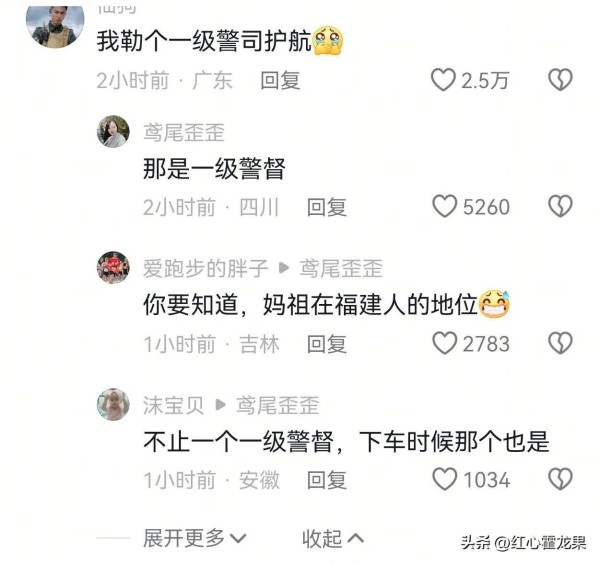Expand more replies with 展开更多
Viewport: 600px width, 564px height.
click(194, 538)
